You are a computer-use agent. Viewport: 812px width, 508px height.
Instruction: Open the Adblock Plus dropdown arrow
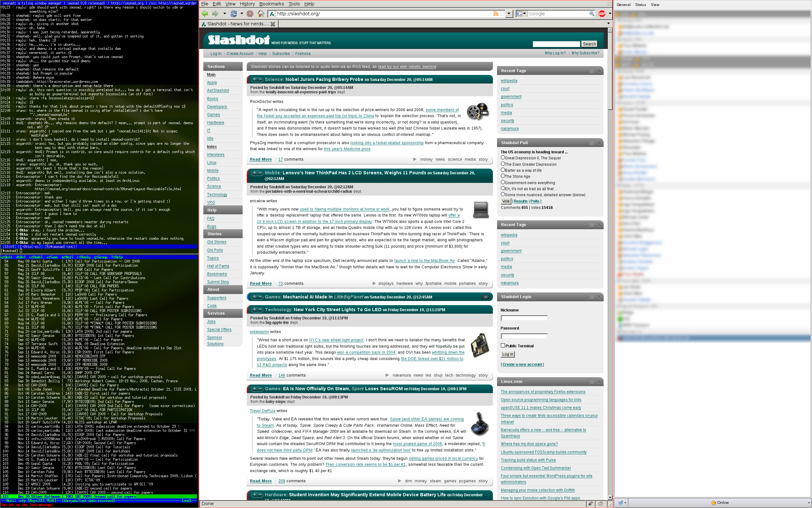[x=609, y=14]
